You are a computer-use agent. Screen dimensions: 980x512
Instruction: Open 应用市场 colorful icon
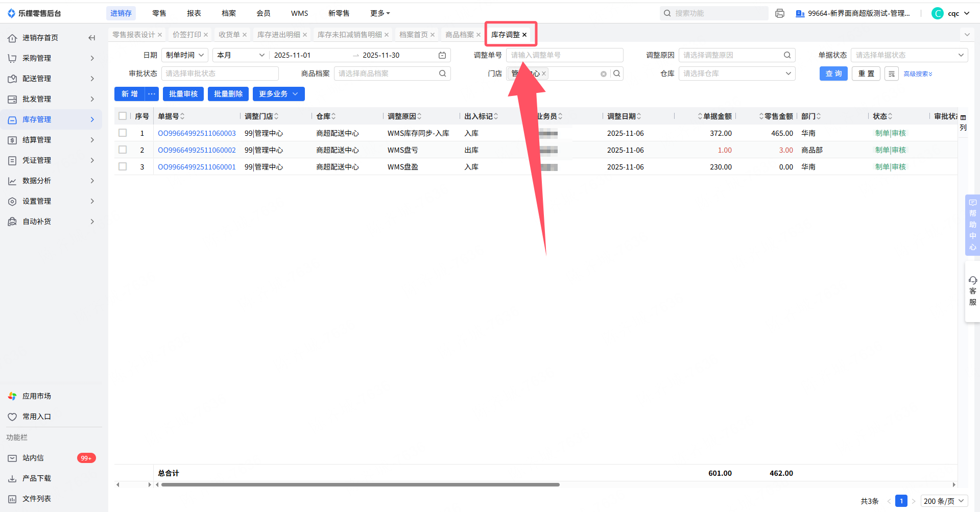click(x=12, y=396)
